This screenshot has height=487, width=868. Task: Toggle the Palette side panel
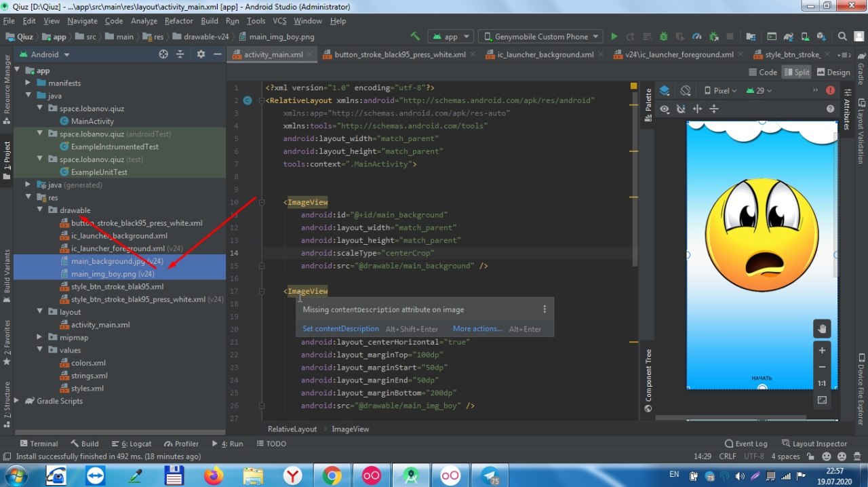point(648,106)
